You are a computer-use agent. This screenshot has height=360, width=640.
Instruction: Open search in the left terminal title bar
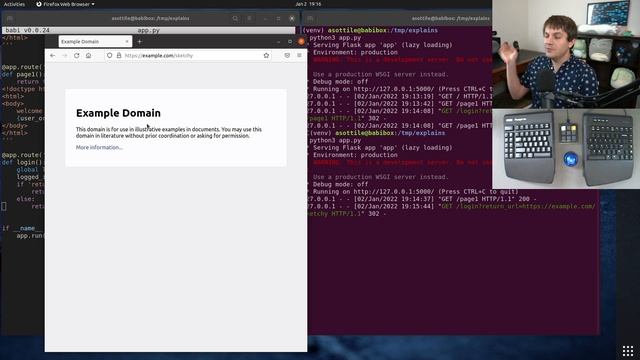[x=235, y=18]
